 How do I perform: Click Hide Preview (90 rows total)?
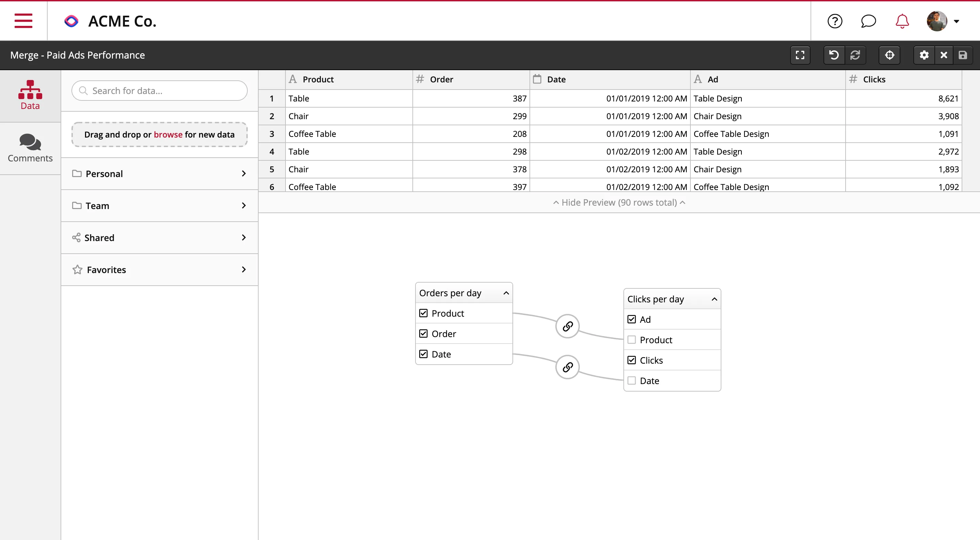point(619,203)
